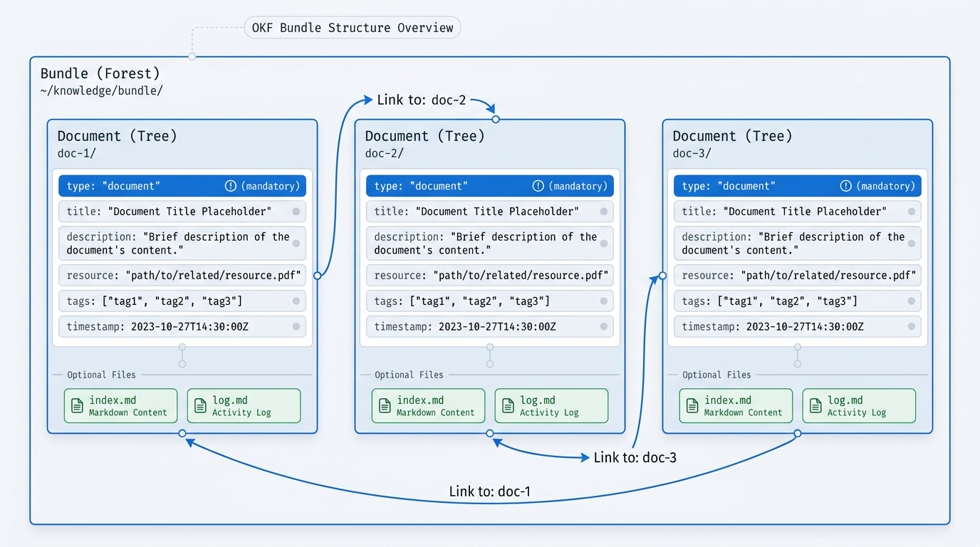The height and width of the screenshot is (547, 980).
Task: Click the gray dot on doc-2 timestamp row
Action: pyautogui.click(x=603, y=327)
